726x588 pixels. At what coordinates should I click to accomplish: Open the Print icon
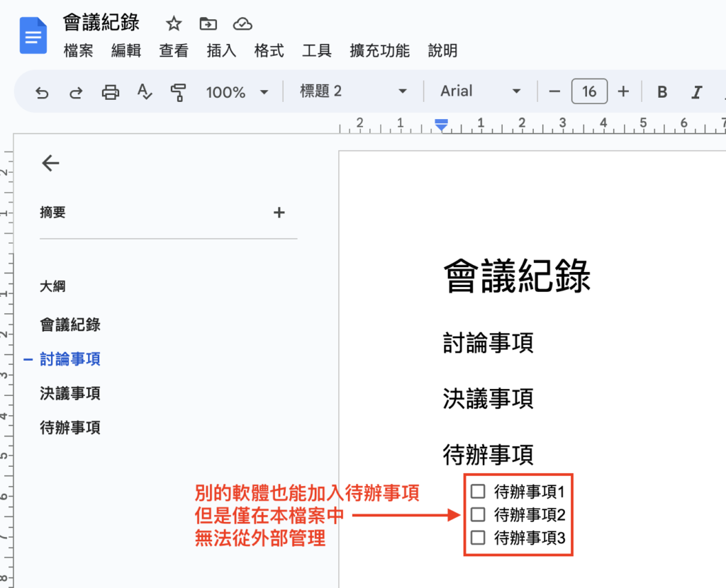[110, 91]
